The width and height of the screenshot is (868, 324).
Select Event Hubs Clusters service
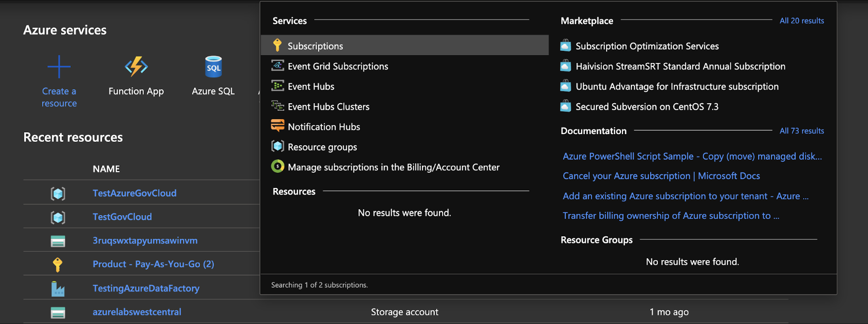pyautogui.click(x=328, y=107)
